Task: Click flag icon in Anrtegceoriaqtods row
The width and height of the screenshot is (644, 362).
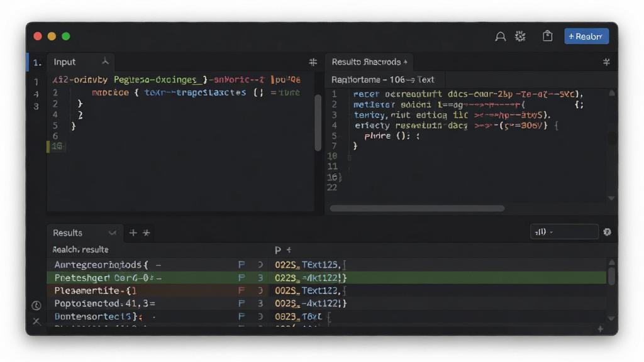Action: [241, 265]
